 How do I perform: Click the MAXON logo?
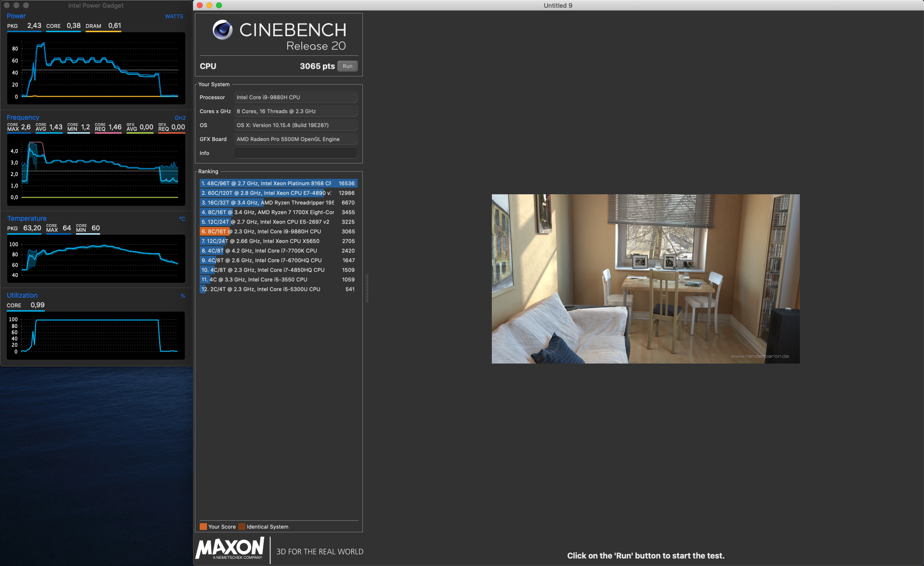tap(230, 549)
